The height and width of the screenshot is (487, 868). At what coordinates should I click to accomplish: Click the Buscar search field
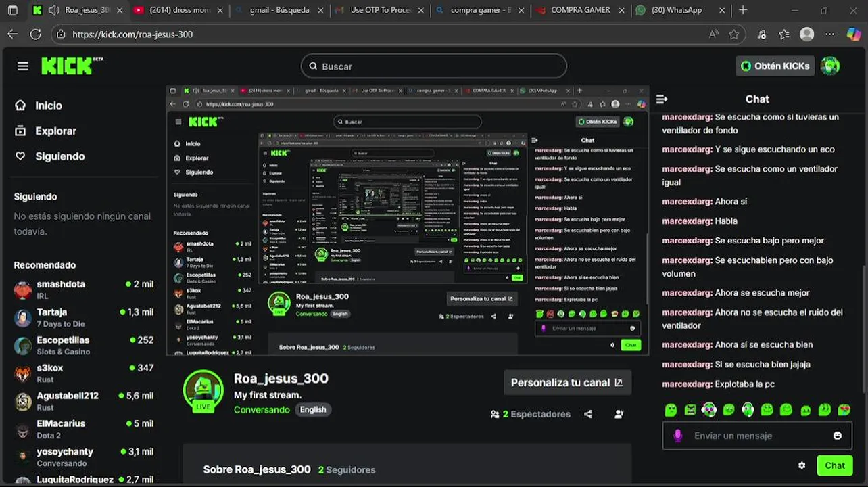coord(433,66)
